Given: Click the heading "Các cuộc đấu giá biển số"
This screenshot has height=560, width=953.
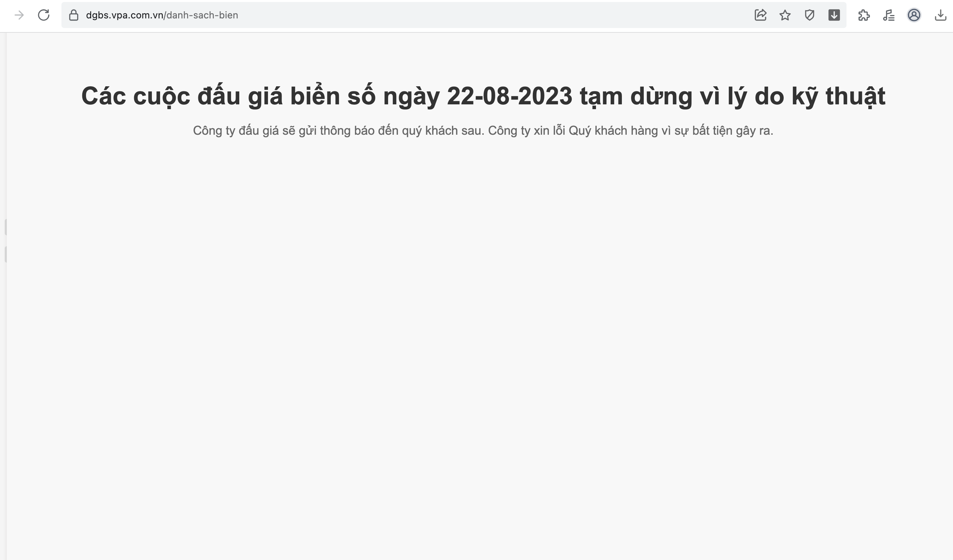Looking at the screenshot, I should tap(228, 96).
